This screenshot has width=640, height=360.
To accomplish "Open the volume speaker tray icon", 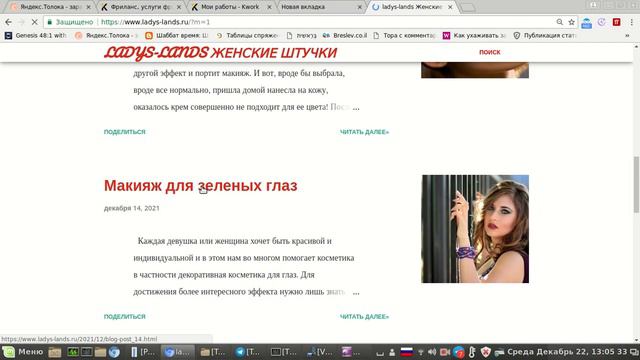I will click(x=432, y=352).
